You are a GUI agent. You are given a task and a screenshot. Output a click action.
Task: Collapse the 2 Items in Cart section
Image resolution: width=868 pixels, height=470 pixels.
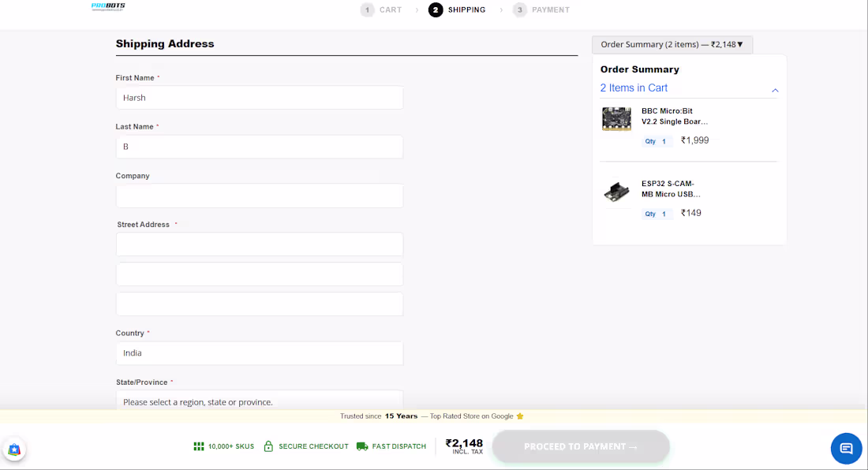775,90
